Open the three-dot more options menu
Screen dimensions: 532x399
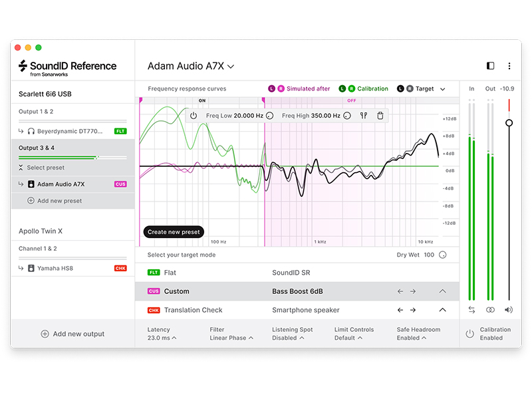pos(509,66)
